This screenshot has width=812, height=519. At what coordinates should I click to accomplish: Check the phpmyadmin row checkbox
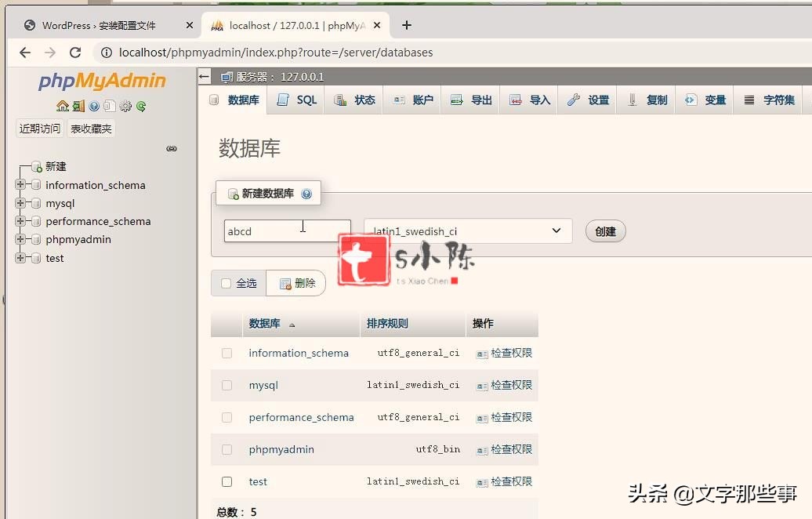[227, 449]
